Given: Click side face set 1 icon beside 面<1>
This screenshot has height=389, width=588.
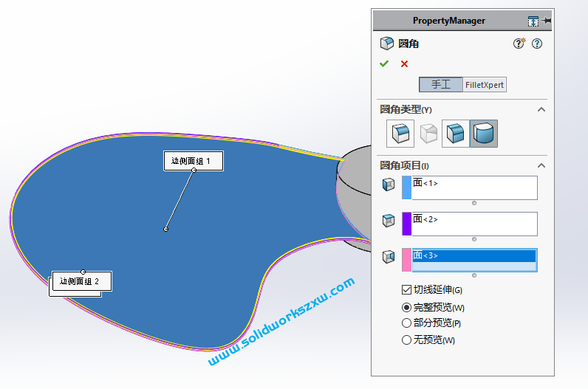Looking at the screenshot, I should (x=389, y=185).
